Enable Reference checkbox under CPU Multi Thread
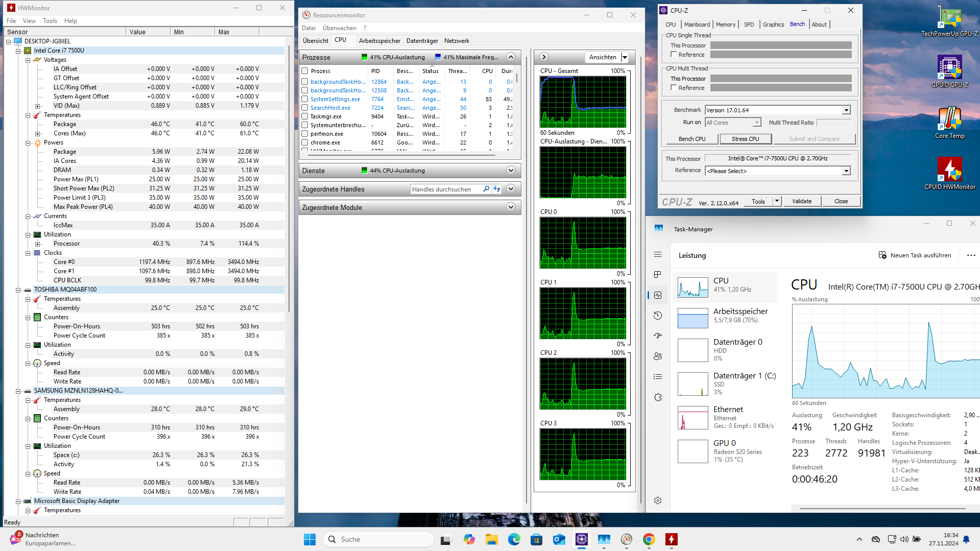980x551 pixels. point(674,88)
